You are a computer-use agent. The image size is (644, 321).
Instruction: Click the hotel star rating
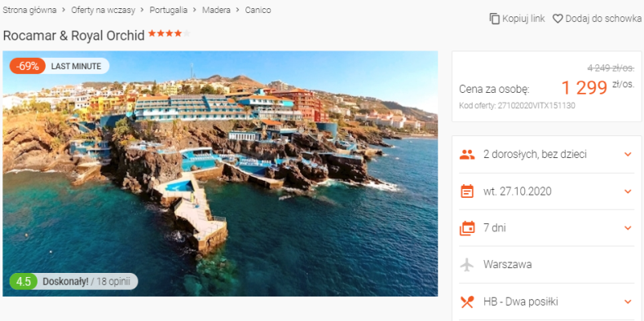pos(170,33)
